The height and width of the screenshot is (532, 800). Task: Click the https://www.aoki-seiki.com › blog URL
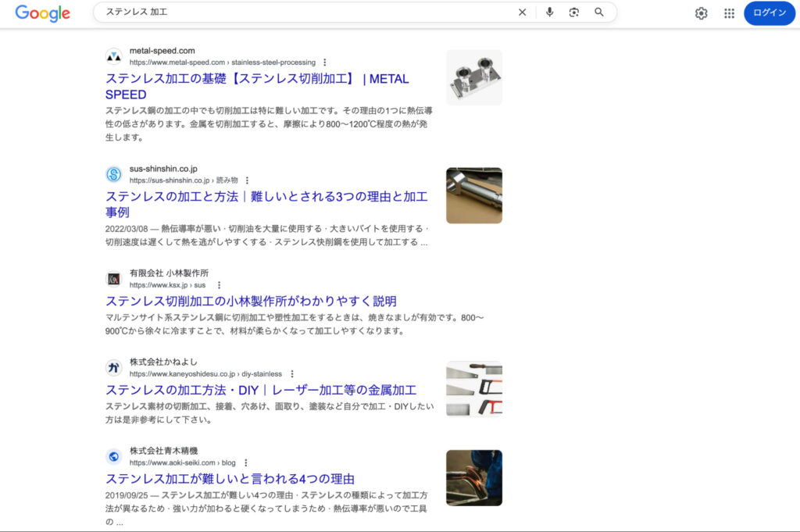pos(183,462)
